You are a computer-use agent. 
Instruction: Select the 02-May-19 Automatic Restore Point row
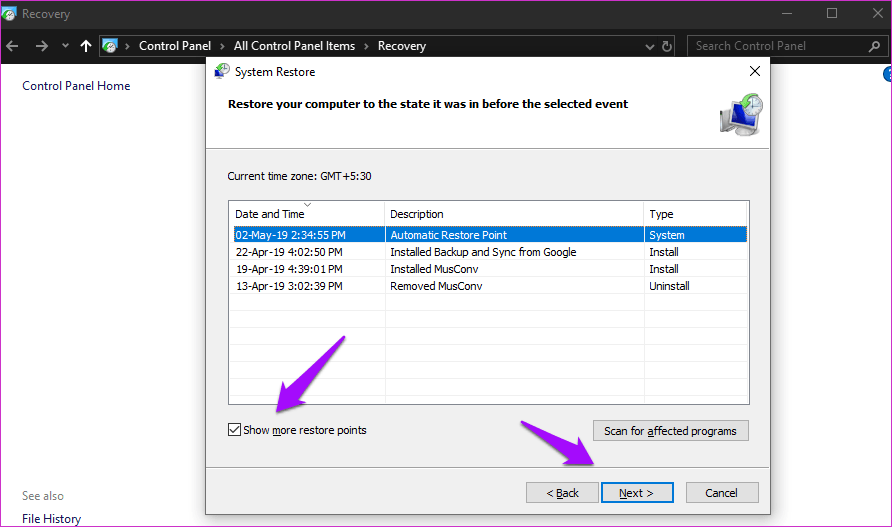coord(490,235)
